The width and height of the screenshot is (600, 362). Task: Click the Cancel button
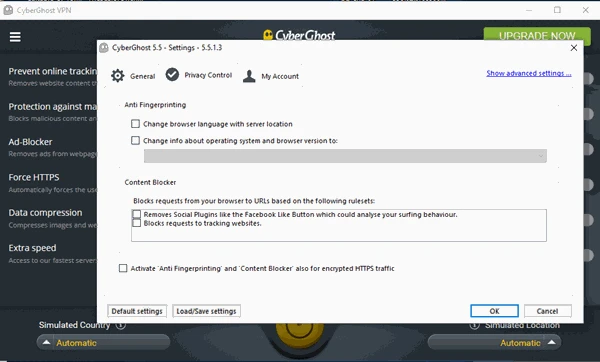click(548, 311)
